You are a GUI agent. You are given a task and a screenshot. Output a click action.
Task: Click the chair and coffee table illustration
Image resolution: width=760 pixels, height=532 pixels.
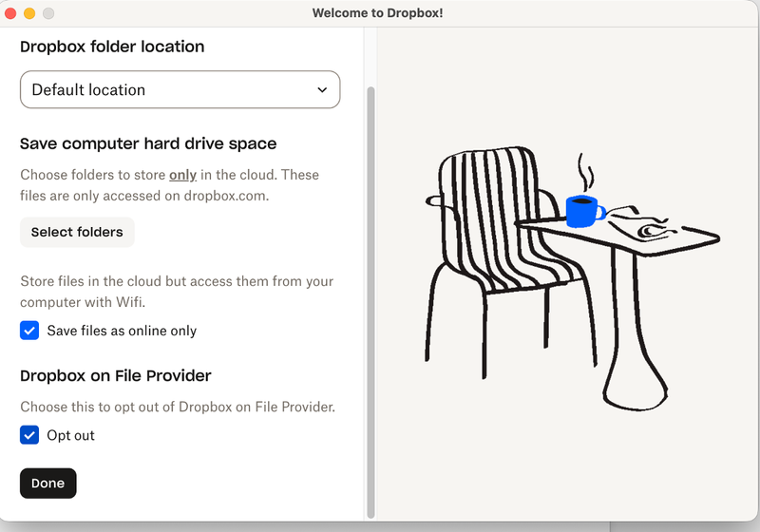(572, 278)
